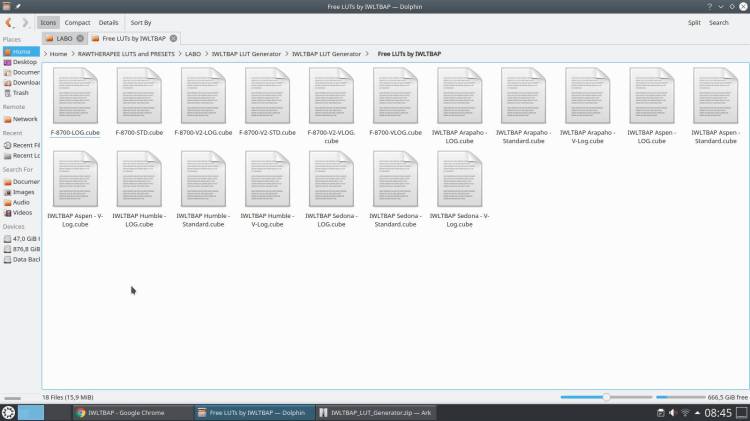Expand the chevron before LABO breadcrumb
Image resolution: width=750 pixels, height=421 pixels.
[x=180, y=54]
